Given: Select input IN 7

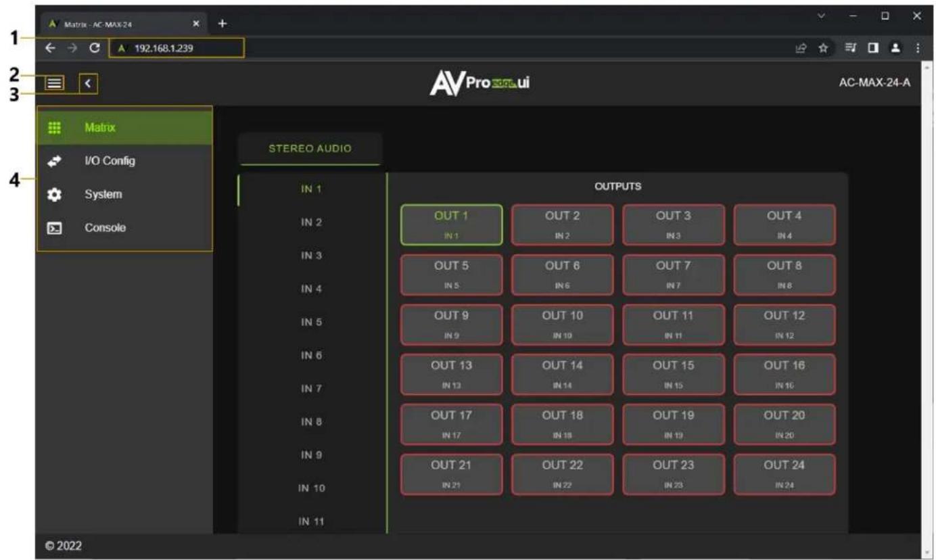Looking at the screenshot, I should pyautogui.click(x=311, y=389).
